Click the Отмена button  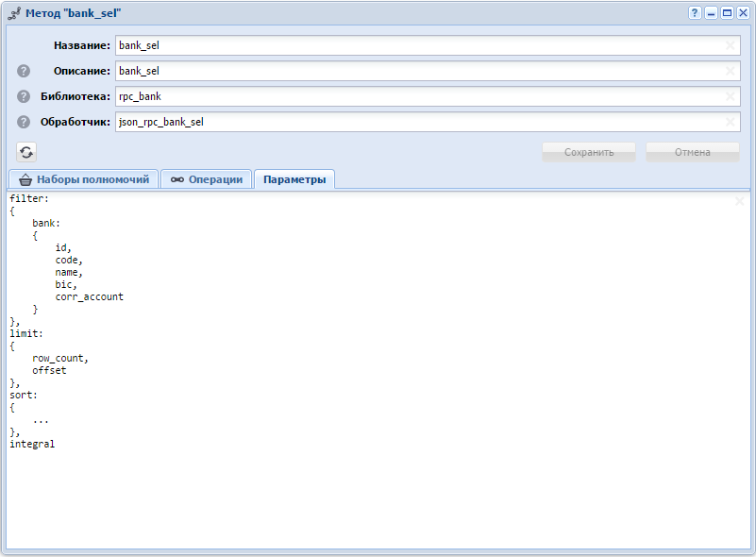pos(693,152)
